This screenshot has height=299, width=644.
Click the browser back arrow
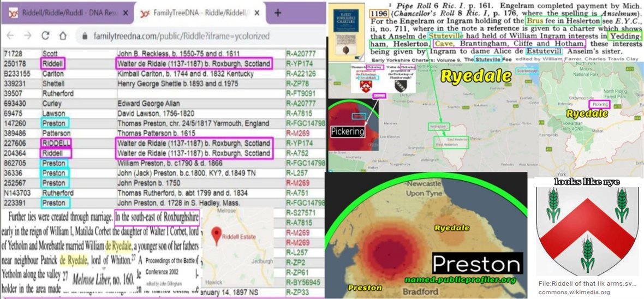click(10, 35)
